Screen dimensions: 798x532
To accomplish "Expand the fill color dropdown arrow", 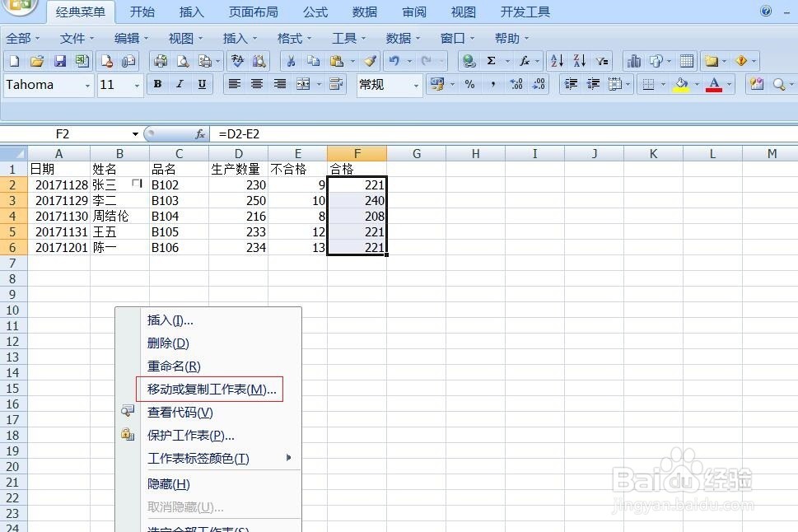I will click(x=696, y=83).
